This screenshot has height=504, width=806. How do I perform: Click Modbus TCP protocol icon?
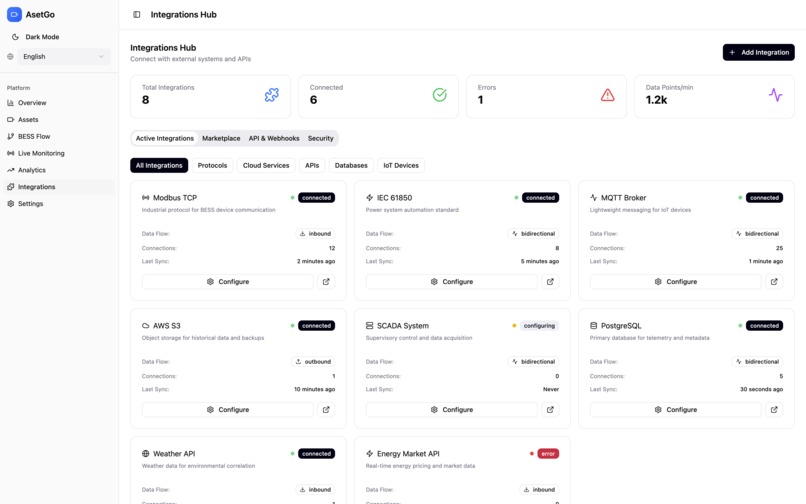point(145,197)
